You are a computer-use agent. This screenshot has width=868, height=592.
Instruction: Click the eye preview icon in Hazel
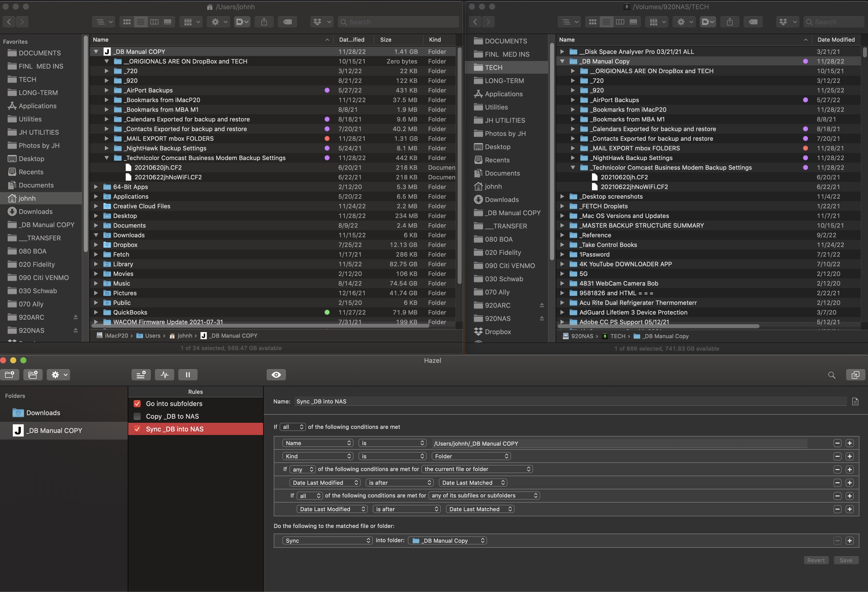276,375
